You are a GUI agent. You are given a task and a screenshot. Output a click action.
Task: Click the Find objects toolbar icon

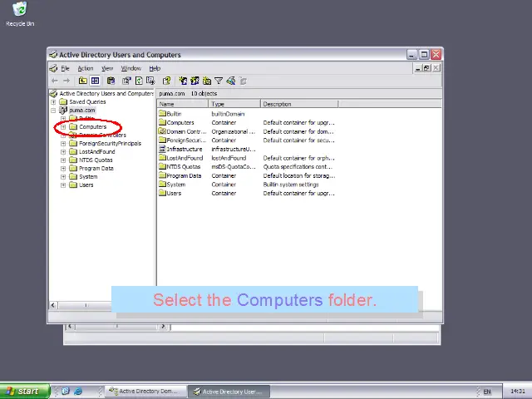click(x=231, y=81)
